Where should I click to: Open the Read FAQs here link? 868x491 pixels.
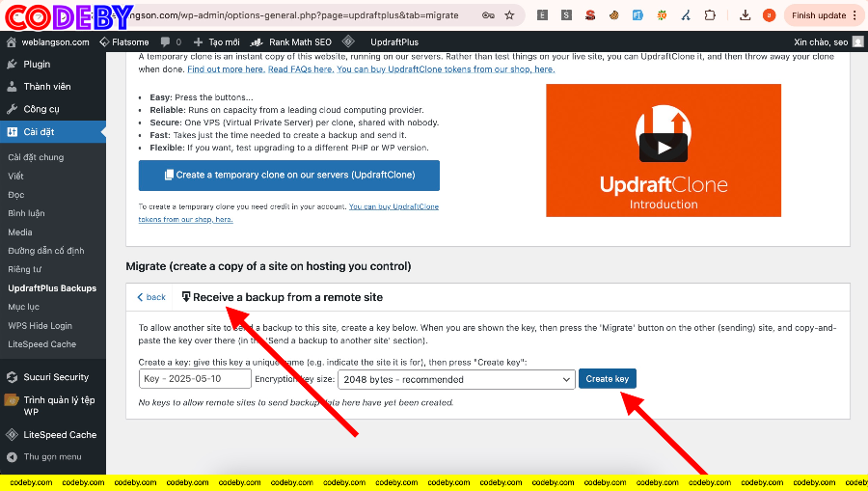point(301,69)
